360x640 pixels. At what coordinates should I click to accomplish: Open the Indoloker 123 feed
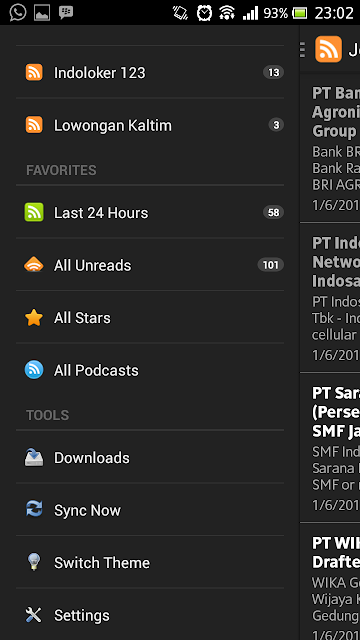pyautogui.click(x=150, y=72)
